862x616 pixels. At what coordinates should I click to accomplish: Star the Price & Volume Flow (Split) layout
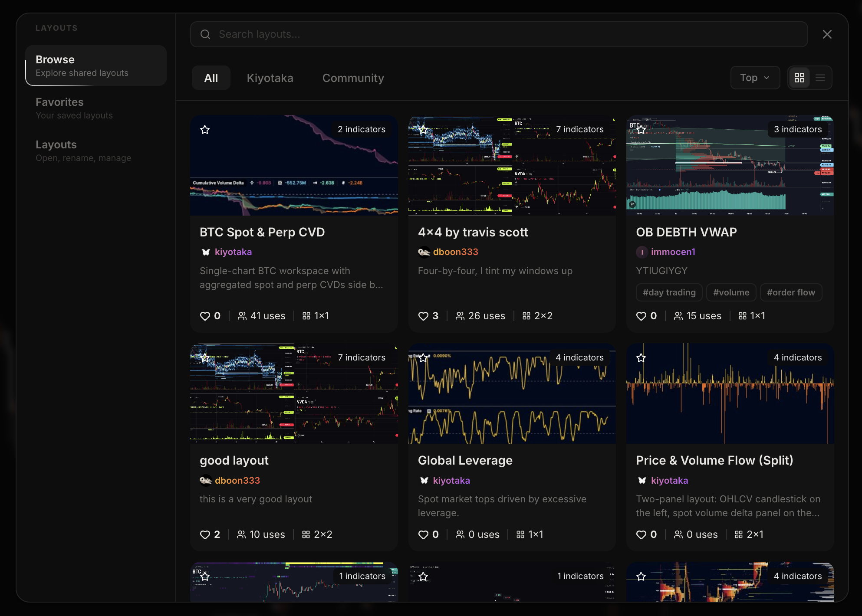coord(641,358)
